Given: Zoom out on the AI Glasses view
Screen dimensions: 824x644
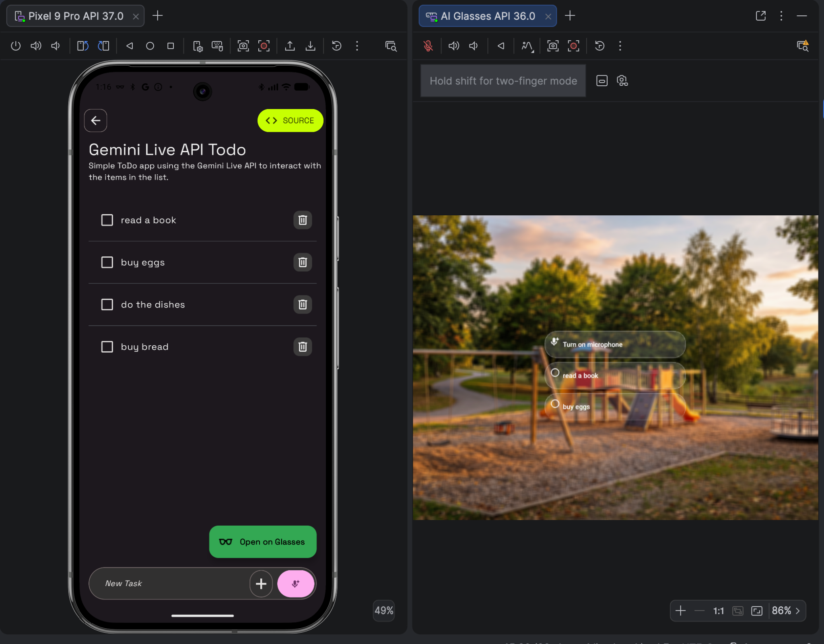Looking at the screenshot, I should point(700,611).
